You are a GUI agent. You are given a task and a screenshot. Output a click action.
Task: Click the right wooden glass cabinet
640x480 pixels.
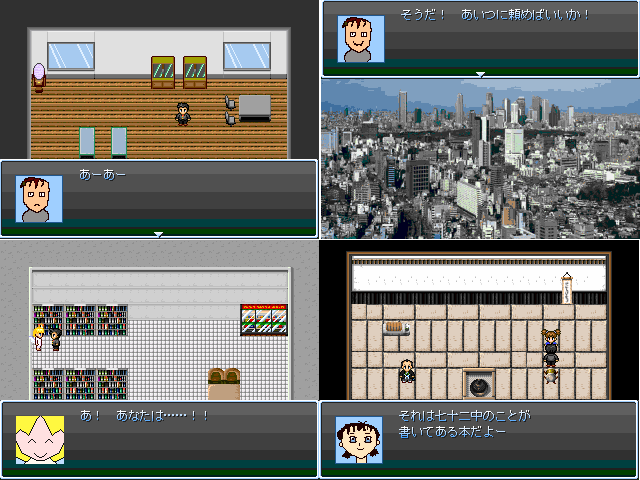coord(195,72)
